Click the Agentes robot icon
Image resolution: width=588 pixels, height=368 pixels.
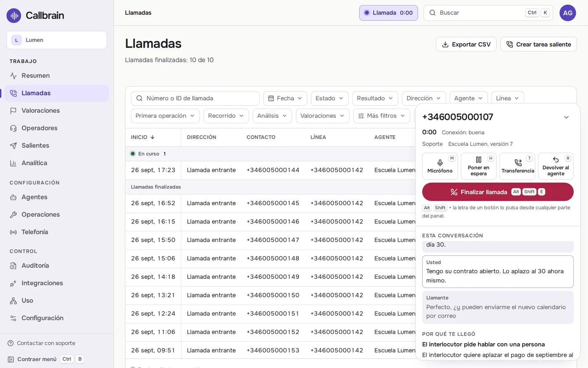click(x=13, y=197)
